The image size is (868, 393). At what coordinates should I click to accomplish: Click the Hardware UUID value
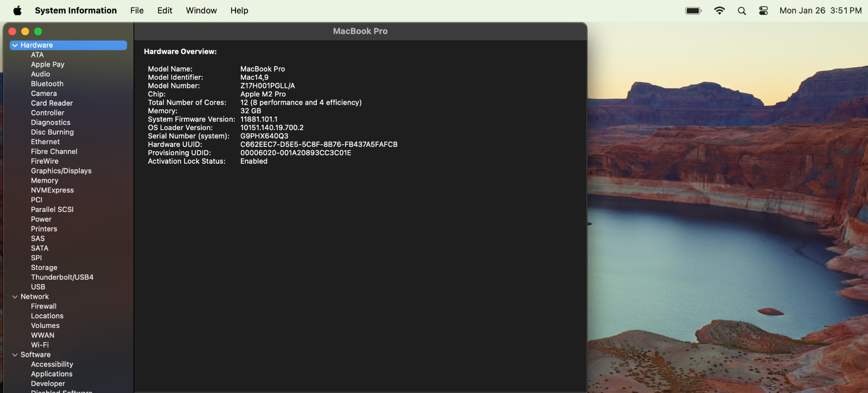319,145
